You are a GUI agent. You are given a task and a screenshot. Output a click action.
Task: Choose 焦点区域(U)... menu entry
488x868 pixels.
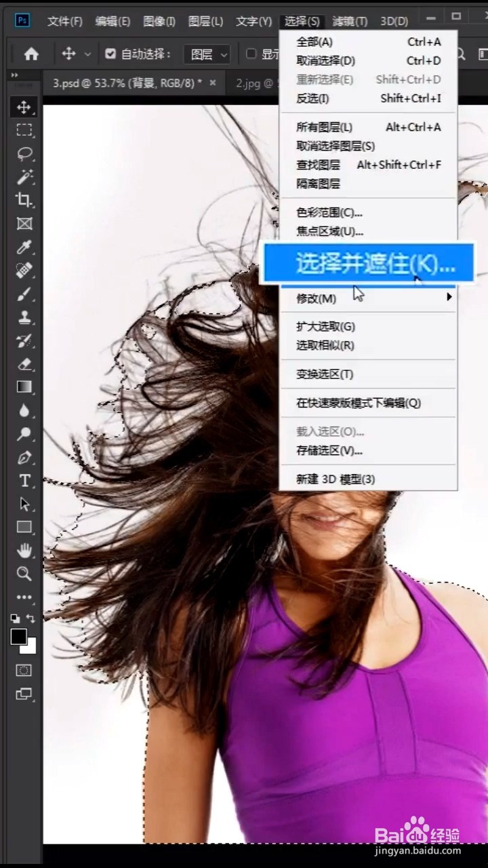369,231
